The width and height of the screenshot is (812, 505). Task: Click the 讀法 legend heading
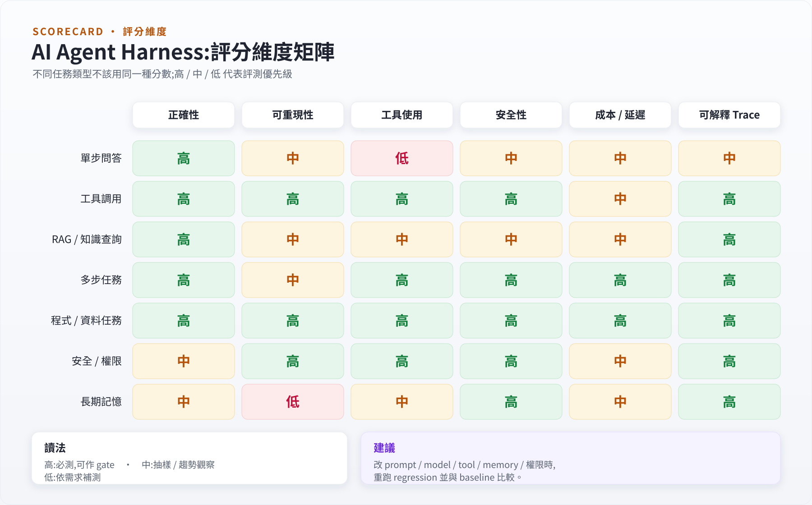(x=55, y=448)
